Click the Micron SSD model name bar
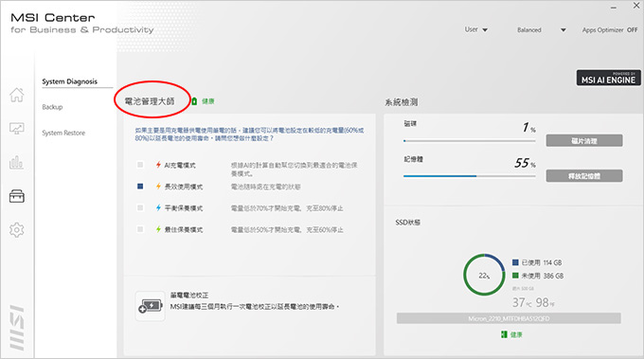644x359 pixels. pos(509,318)
